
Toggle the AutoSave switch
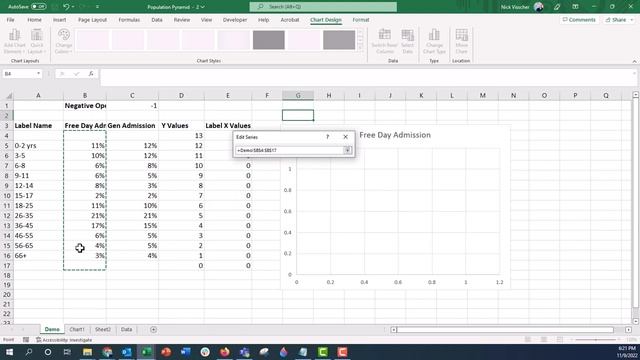click(x=38, y=7)
